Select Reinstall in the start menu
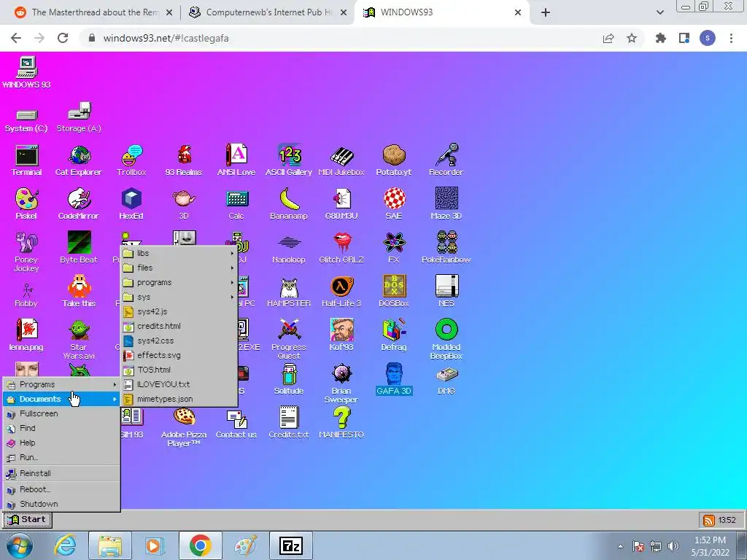 61,473
